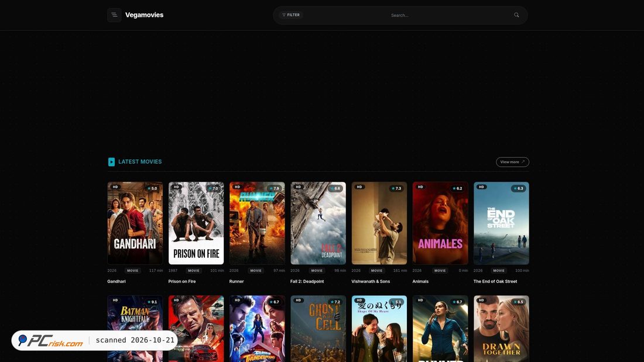Image resolution: width=644 pixels, height=362 pixels.
Task: Click the 5.0 star rating on Gandhari
Action: click(152, 188)
